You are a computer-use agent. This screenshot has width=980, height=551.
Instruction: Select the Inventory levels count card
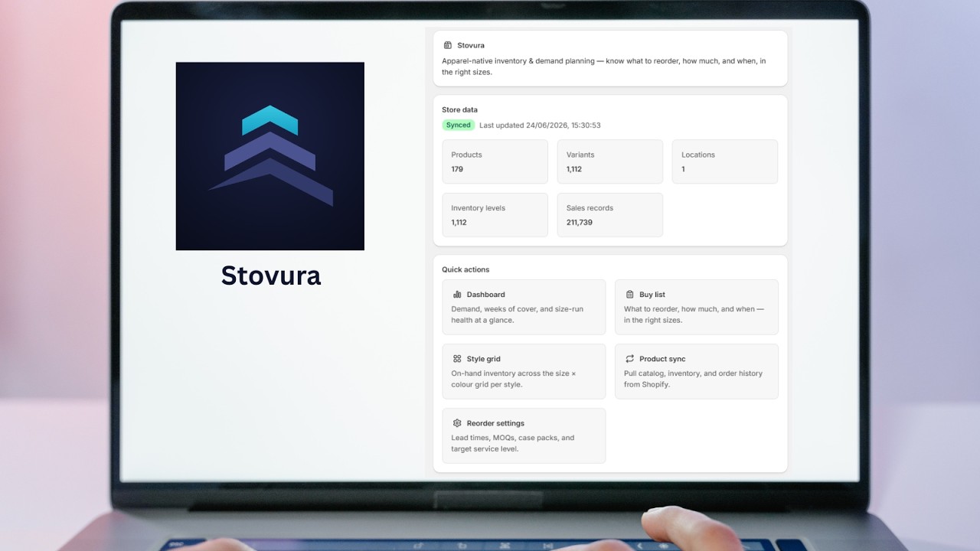coord(495,215)
